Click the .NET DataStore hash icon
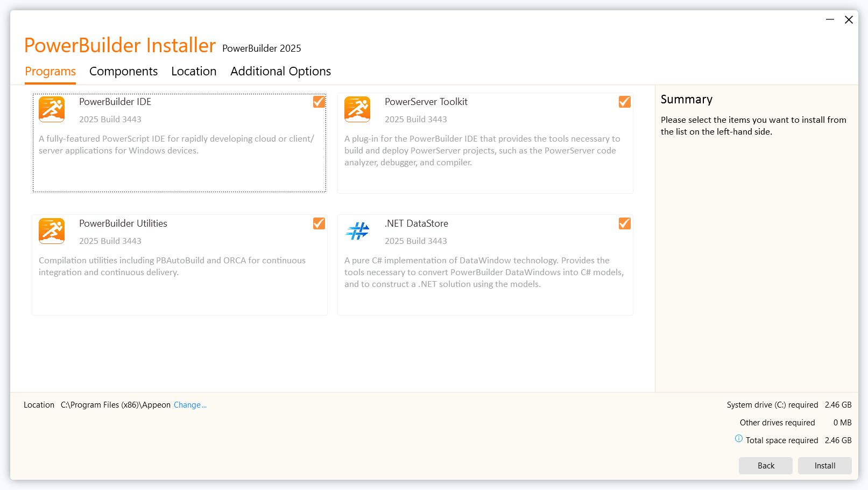 point(357,231)
